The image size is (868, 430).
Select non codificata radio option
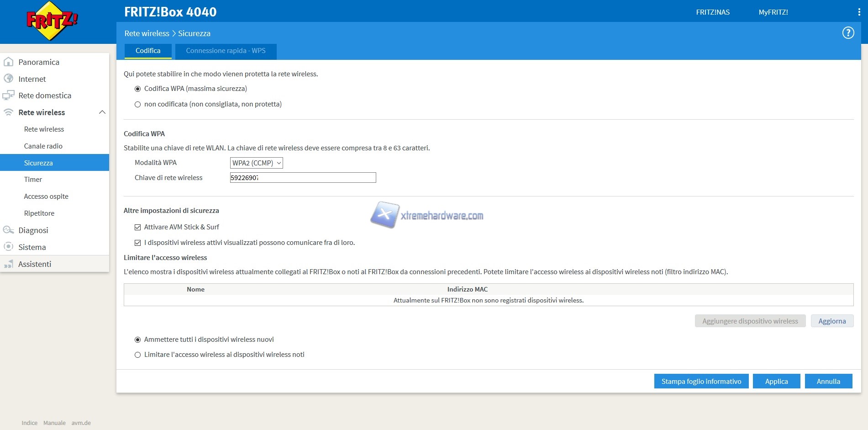(x=137, y=105)
